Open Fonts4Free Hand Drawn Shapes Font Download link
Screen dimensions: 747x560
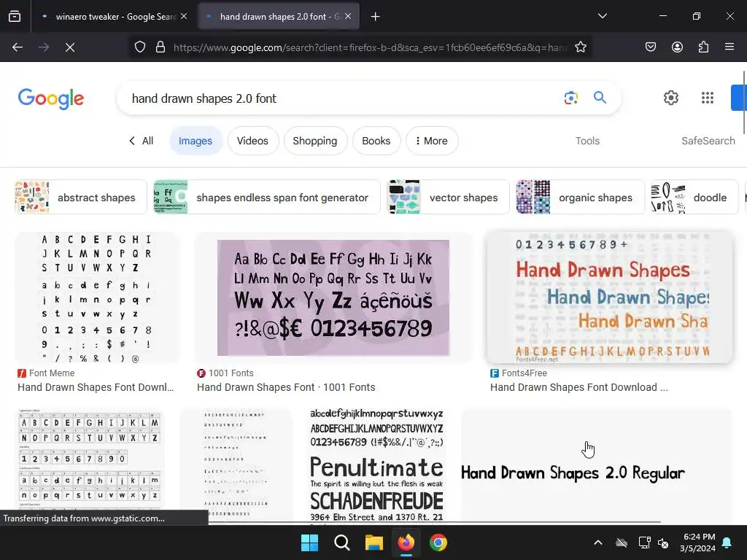(x=578, y=387)
